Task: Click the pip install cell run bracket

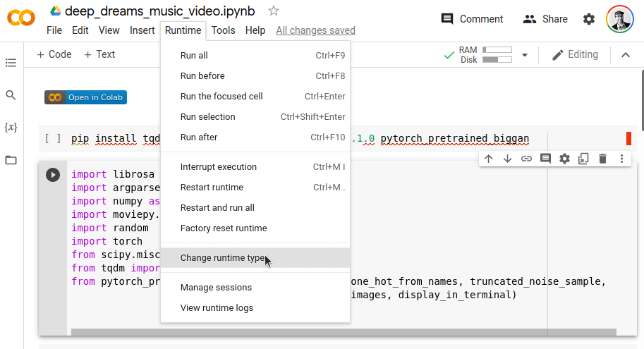Action: pyautogui.click(x=53, y=139)
